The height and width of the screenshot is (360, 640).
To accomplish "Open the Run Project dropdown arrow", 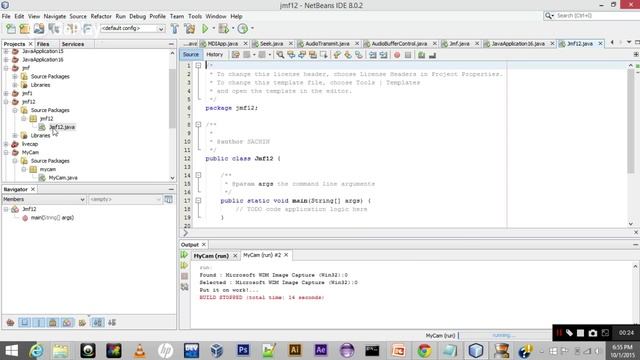I will (213, 29).
